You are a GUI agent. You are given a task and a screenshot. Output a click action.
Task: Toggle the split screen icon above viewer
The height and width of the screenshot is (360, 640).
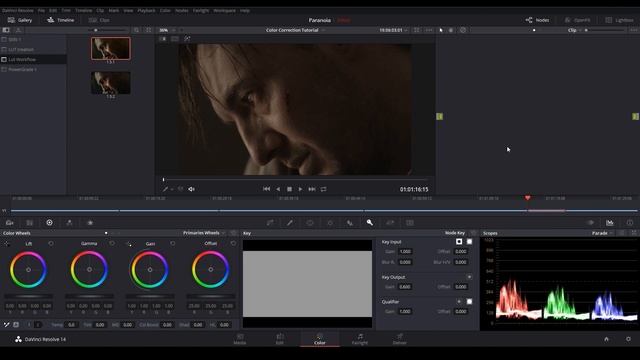175,39
